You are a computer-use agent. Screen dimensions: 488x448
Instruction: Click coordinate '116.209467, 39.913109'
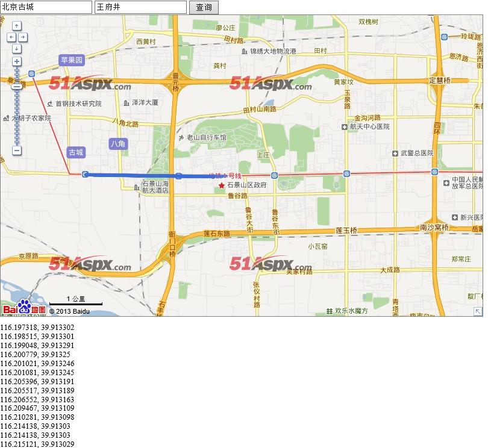[37, 408]
